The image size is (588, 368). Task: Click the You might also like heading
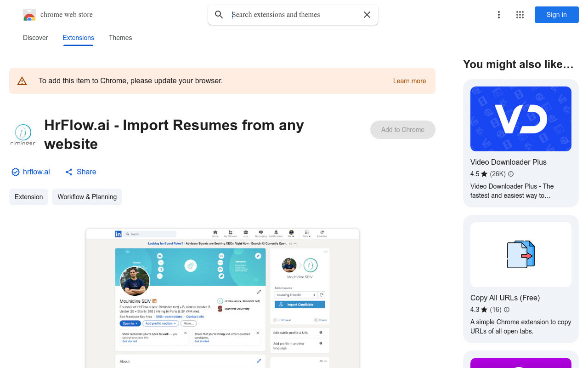(x=518, y=64)
